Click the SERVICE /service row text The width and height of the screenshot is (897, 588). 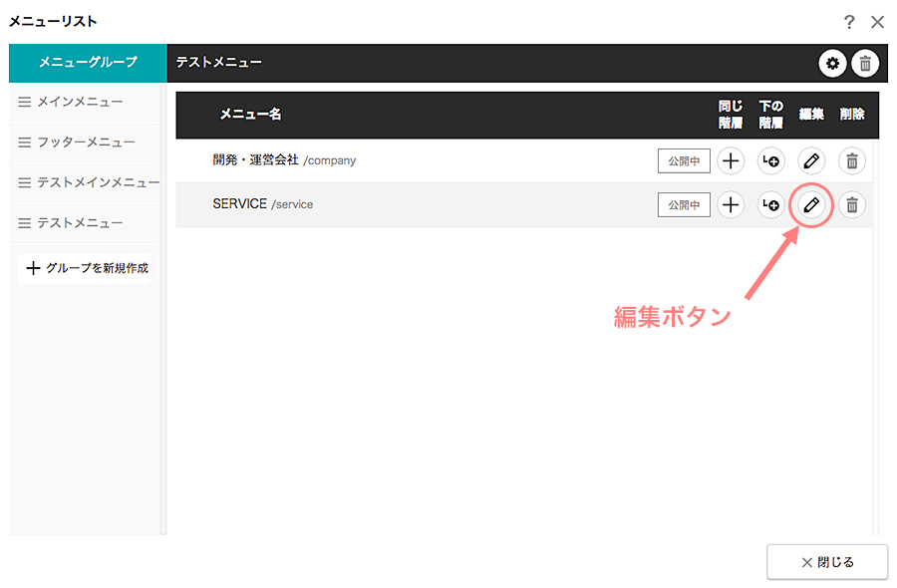[x=263, y=204]
